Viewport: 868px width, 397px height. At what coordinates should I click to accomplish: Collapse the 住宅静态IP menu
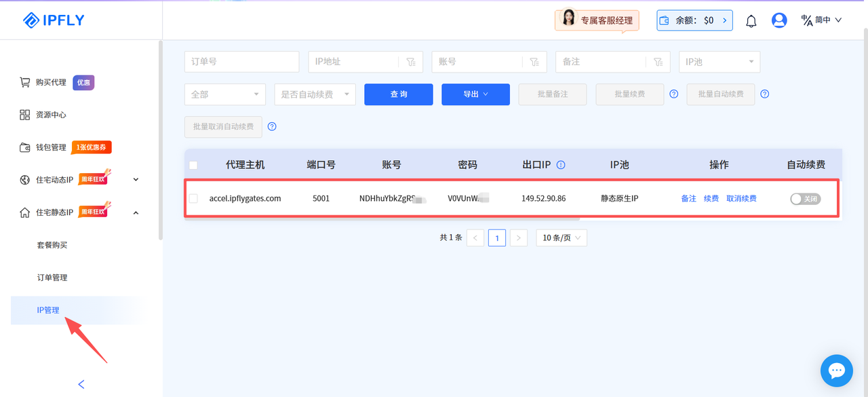click(x=136, y=212)
